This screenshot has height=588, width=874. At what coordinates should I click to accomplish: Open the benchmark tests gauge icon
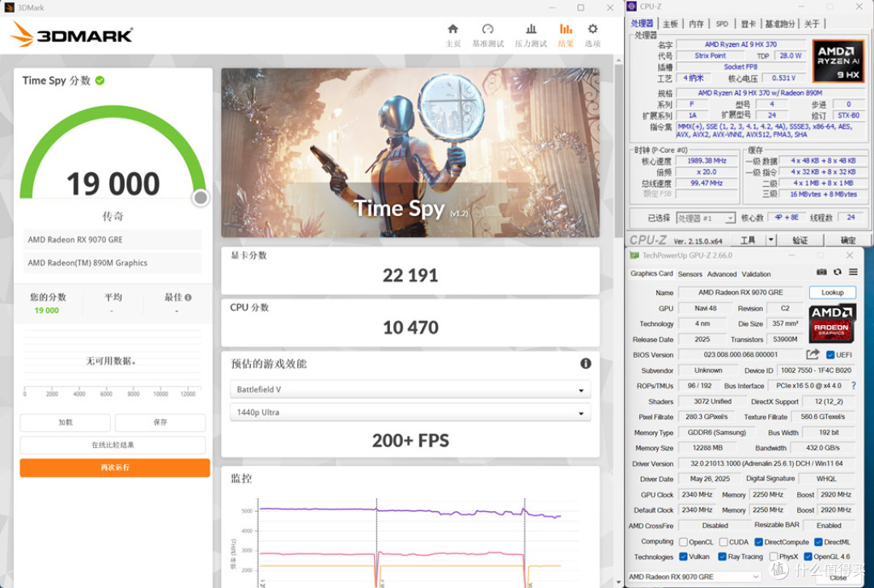click(x=488, y=29)
